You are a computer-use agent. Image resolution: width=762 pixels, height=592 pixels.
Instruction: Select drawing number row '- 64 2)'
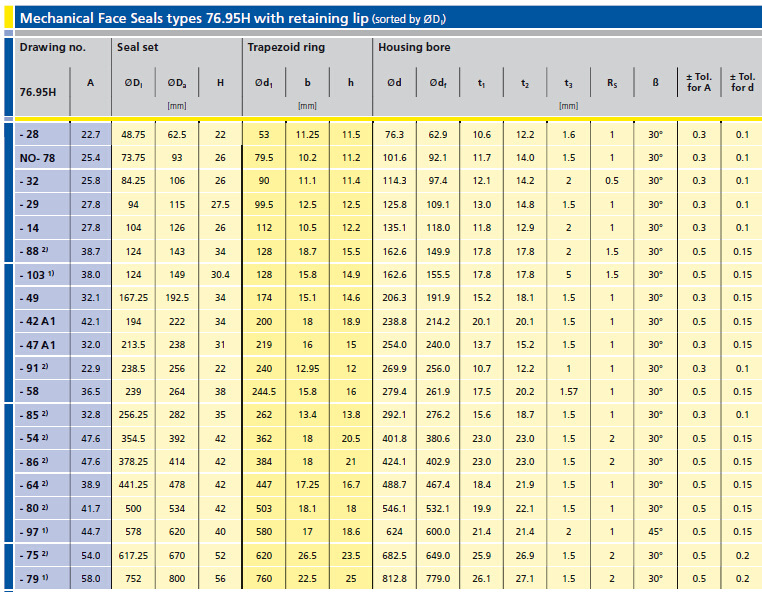tap(34, 485)
